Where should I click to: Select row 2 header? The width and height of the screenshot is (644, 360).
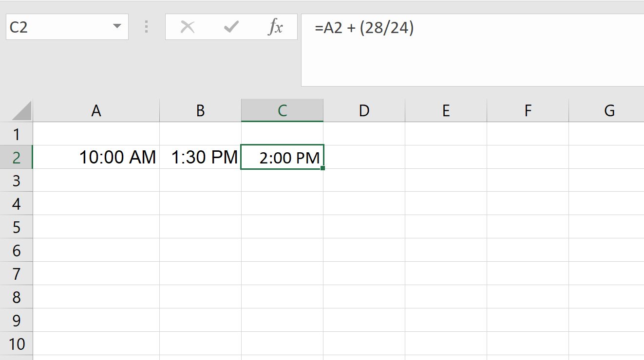point(16,157)
